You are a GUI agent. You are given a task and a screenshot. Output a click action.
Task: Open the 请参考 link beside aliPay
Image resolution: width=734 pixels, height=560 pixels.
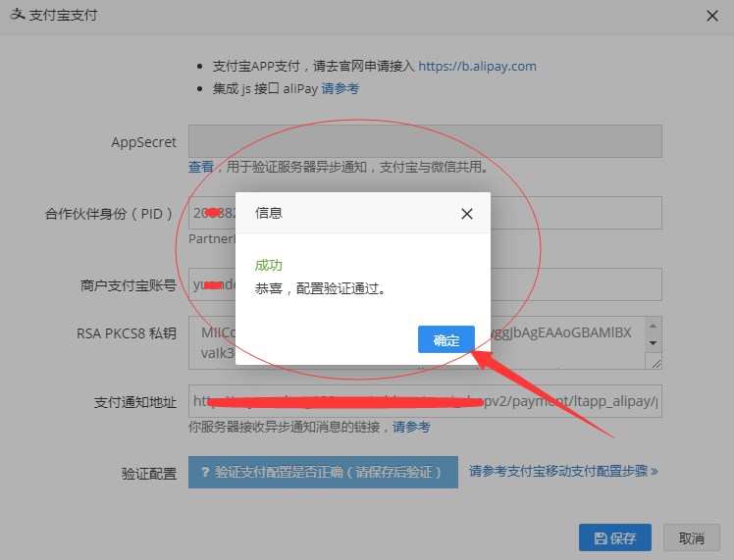coord(341,88)
